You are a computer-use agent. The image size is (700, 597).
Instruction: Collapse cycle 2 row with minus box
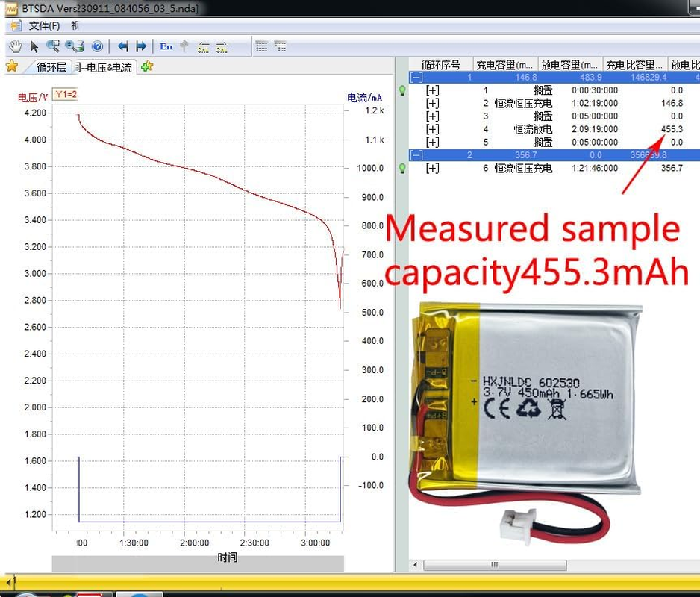(x=416, y=155)
